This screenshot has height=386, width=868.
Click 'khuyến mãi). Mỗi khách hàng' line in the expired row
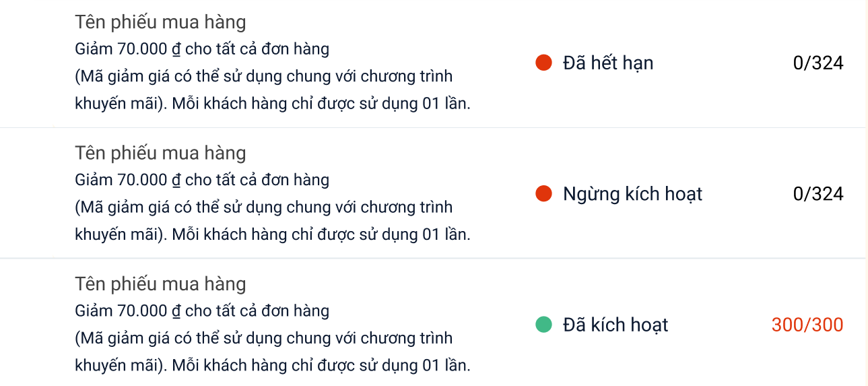pyautogui.click(x=272, y=104)
